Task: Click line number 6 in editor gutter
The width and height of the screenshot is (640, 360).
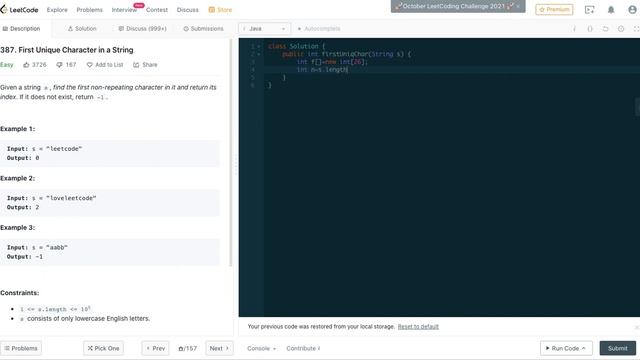Action: point(253,85)
